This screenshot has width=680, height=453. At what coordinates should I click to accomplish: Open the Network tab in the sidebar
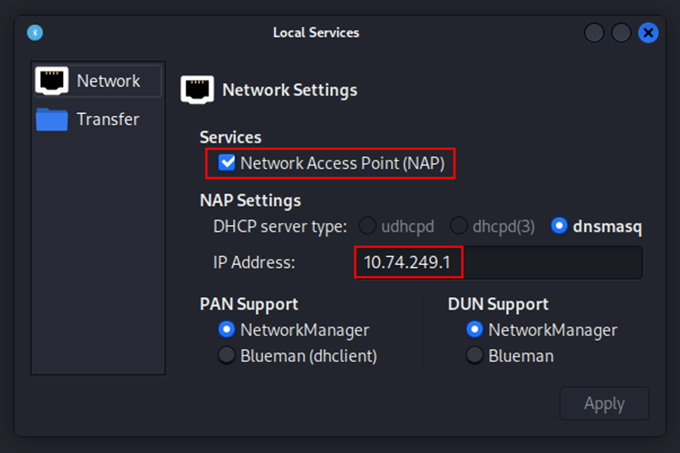click(98, 81)
